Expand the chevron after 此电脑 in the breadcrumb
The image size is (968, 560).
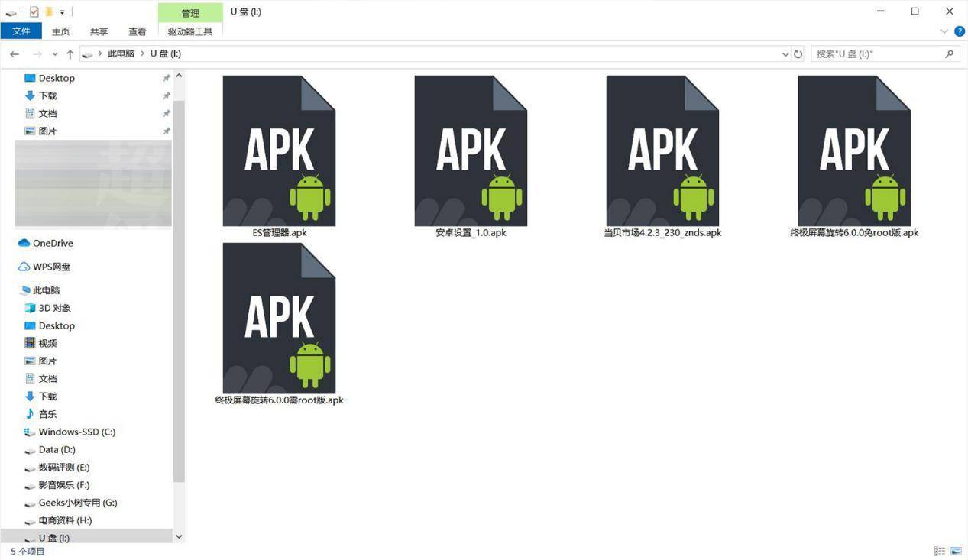[x=142, y=54]
